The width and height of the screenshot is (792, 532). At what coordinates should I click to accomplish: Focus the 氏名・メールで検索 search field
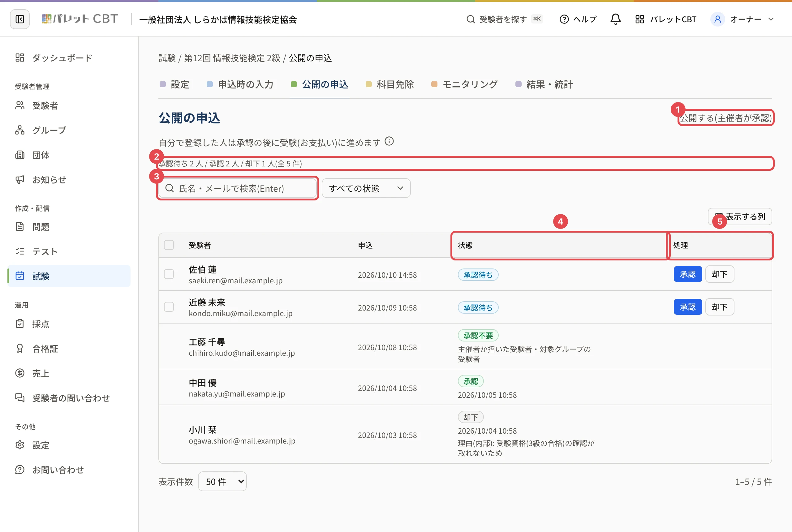coord(238,188)
